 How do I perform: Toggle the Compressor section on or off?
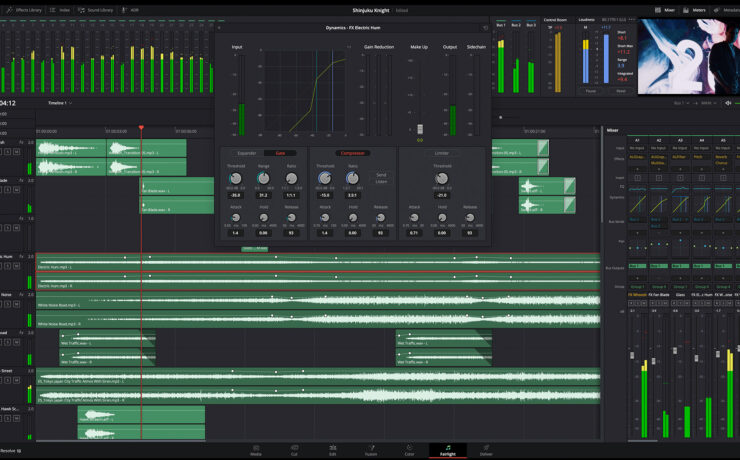[353, 153]
